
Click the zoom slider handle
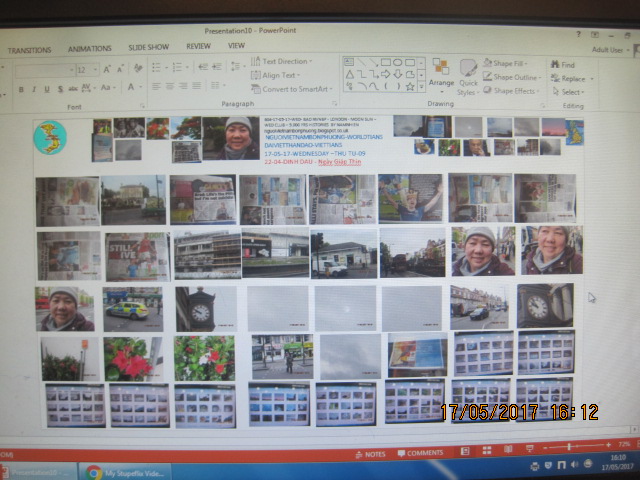click(569, 447)
